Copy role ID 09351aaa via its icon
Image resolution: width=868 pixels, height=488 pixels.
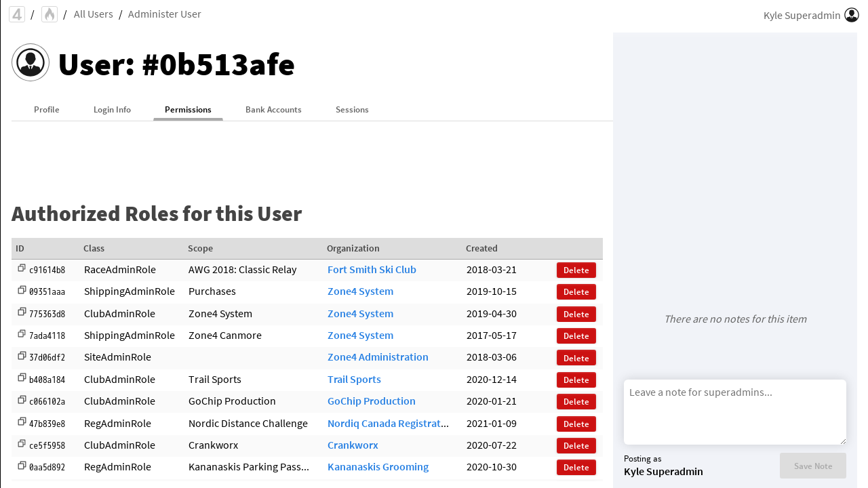coord(22,291)
